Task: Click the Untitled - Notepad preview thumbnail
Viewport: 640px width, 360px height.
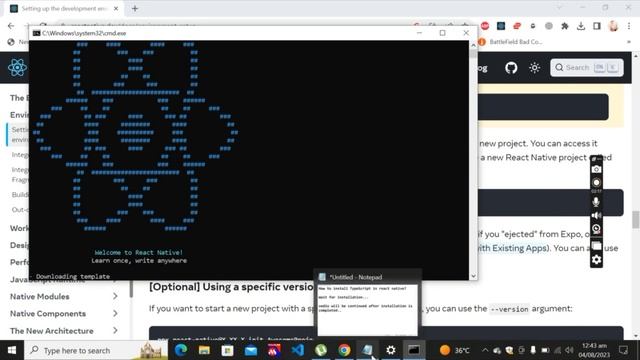Action: (367, 310)
